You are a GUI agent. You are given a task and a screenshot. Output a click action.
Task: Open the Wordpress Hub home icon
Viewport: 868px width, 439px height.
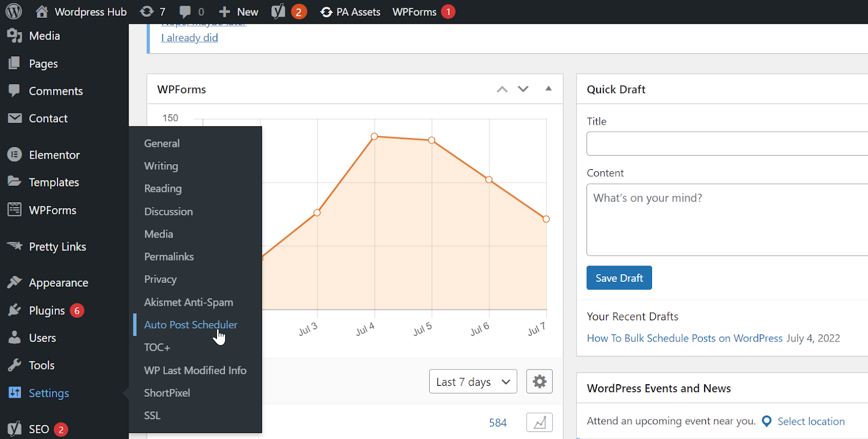click(x=42, y=11)
